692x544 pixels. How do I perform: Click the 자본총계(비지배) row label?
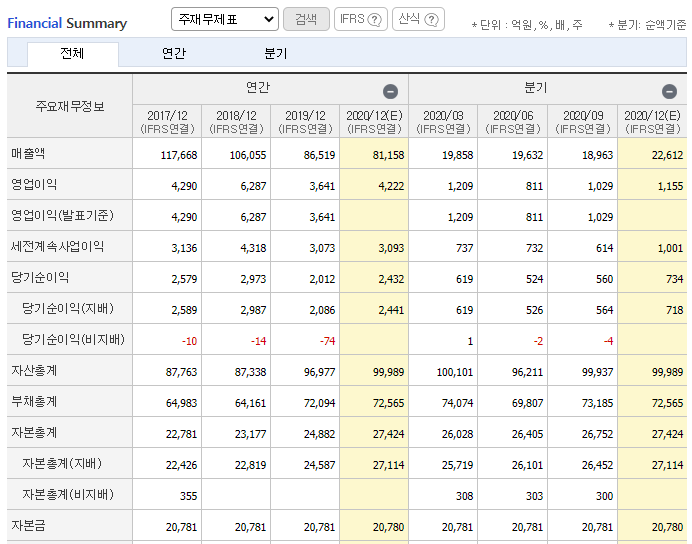click(68, 494)
